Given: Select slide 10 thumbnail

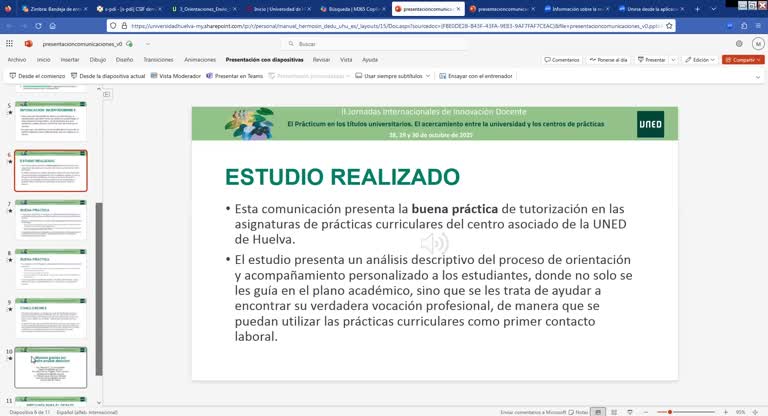Looking at the screenshot, I should (x=51, y=367).
